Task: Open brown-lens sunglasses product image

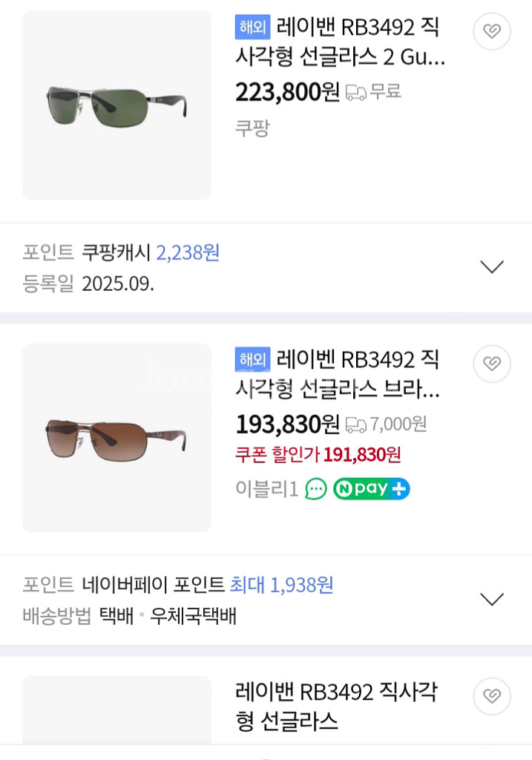Action: 116,437
